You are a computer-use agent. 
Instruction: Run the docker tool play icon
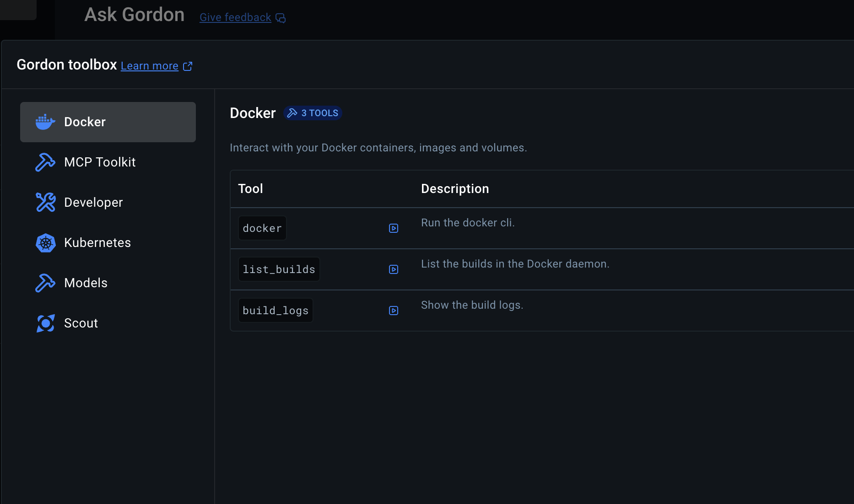click(394, 228)
